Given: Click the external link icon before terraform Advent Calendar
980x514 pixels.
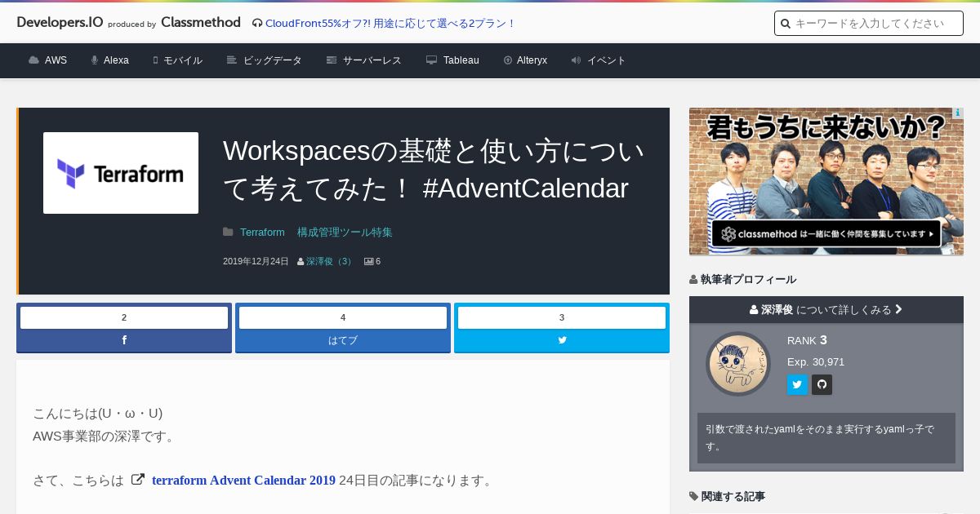Looking at the screenshot, I should [138, 480].
